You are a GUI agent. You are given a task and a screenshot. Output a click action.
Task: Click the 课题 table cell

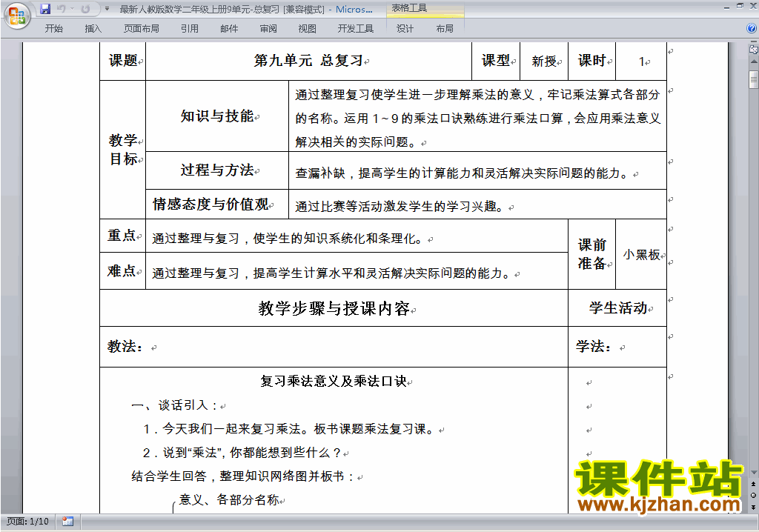tap(123, 61)
